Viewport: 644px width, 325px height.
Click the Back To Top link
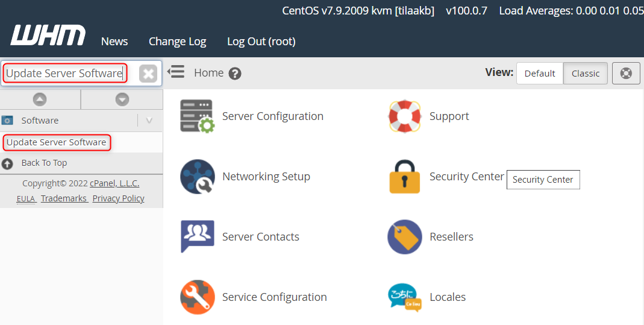(44, 163)
